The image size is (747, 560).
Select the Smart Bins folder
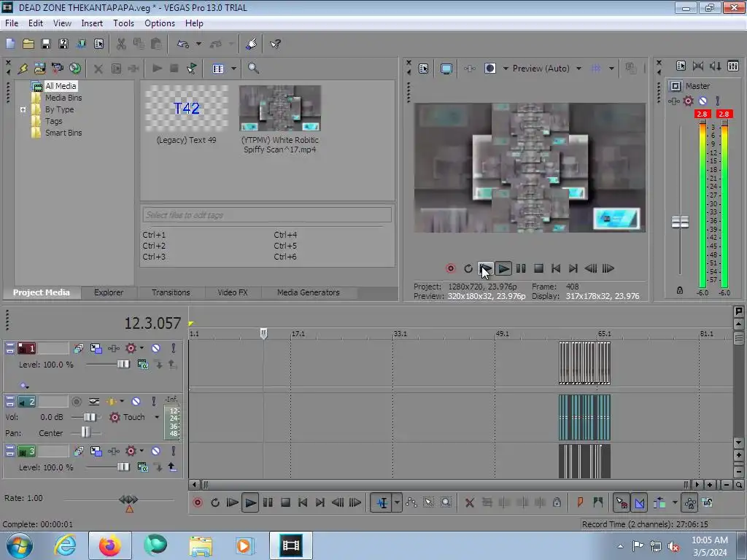click(x=63, y=133)
